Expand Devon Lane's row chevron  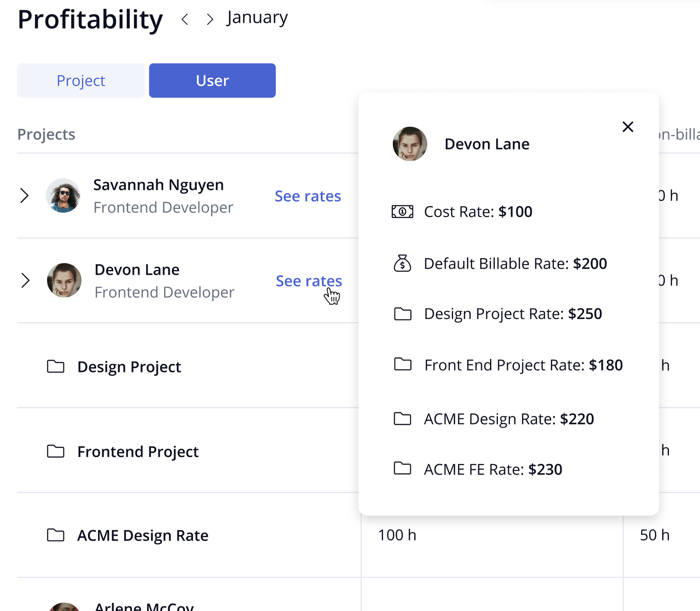[25, 281]
